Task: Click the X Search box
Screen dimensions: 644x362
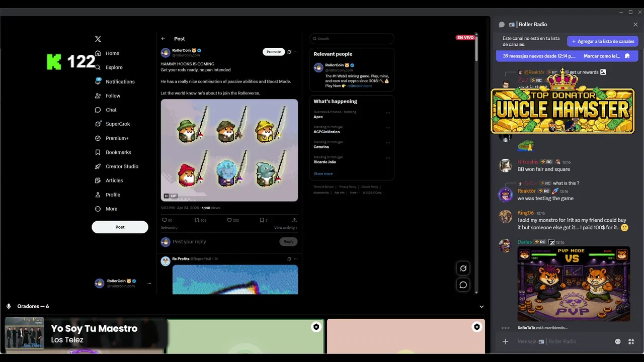Action: [x=352, y=39]
